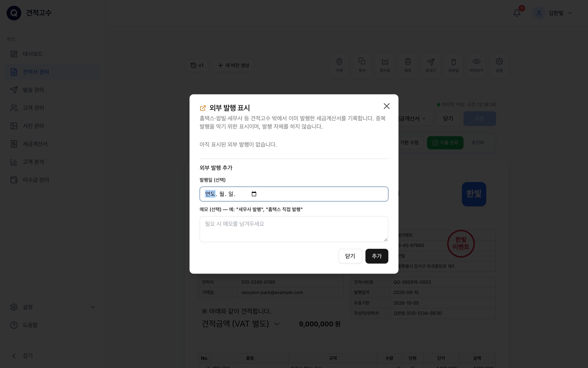Screen dimensions: 588x368
Task: Click the 복사 copy icon
Action: (x=362, y=61)
